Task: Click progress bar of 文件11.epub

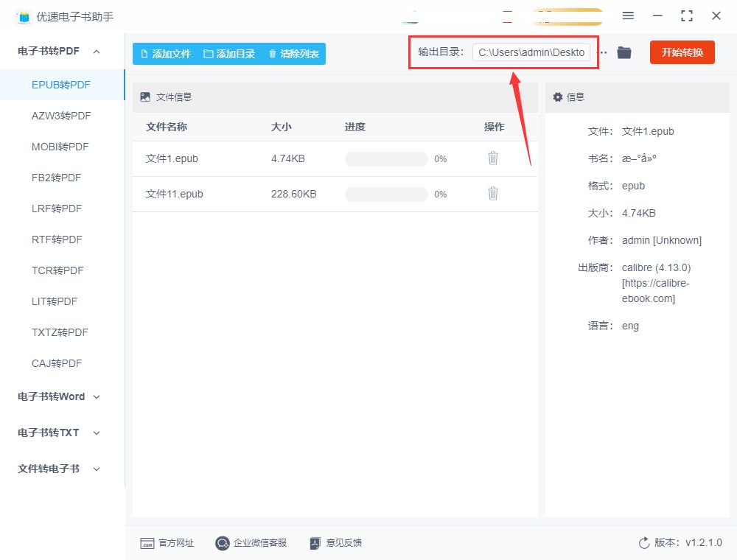Action: tap(386, 194)
